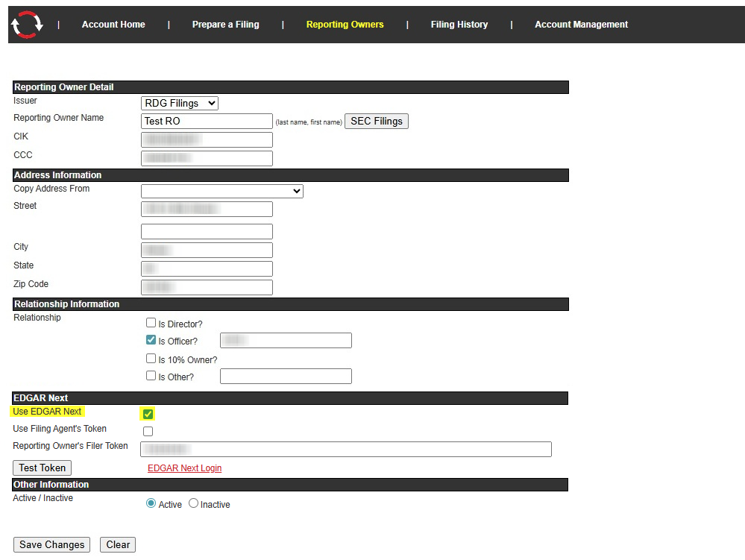Viewport: 745px width, 560px height.
Task: Select the Active radio button
Action: (151, 503)
